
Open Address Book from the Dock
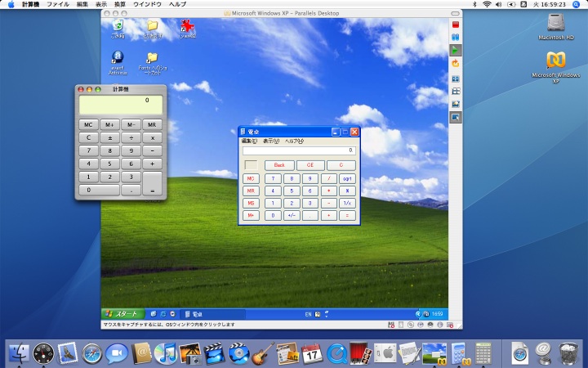141,353
